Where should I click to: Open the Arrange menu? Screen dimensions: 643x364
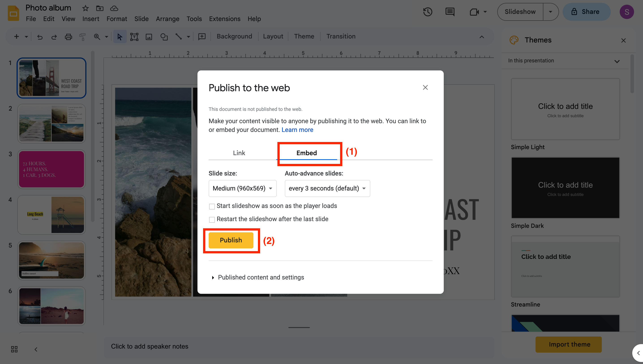[167, 19]
